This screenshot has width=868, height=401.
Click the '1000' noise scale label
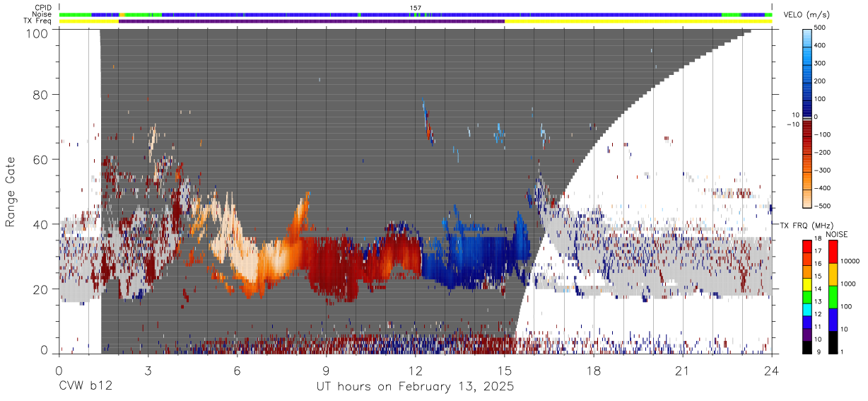pyautogui.click(x=848, y=284)
